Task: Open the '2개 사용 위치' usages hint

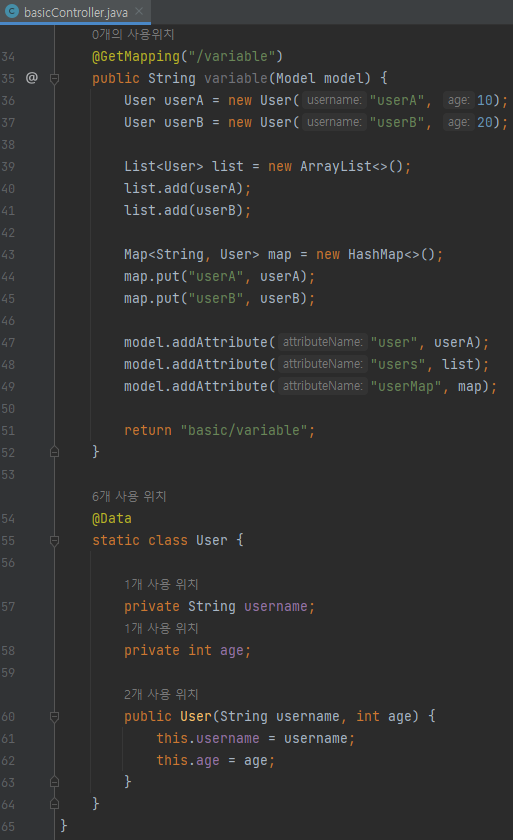Action: click(x=161, y=694)
